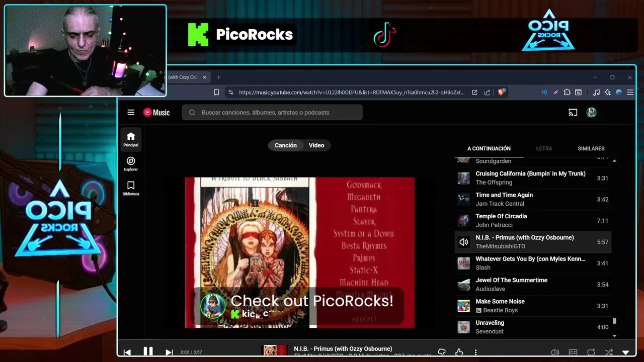644x362 pixels.
Task: Open John Petrucci artist link
Action: click(494, 225)
